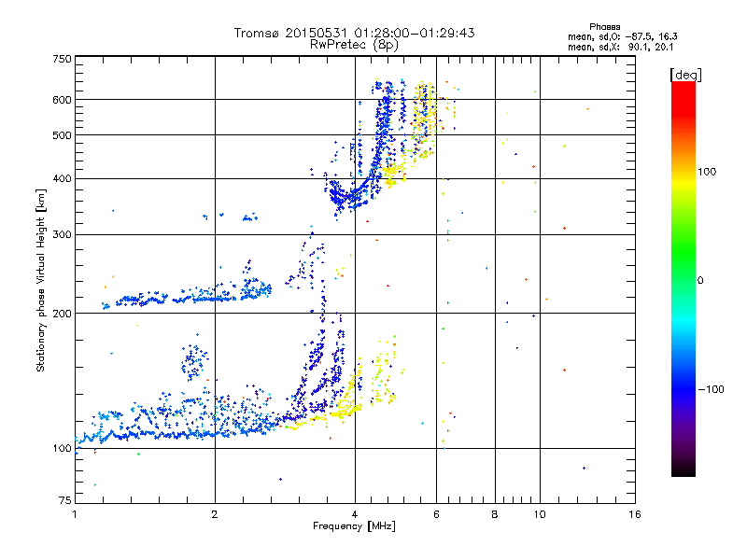The image size is (747, 560).
Task: Click the colorbar tick label '0'
Action: coord(700,281)
